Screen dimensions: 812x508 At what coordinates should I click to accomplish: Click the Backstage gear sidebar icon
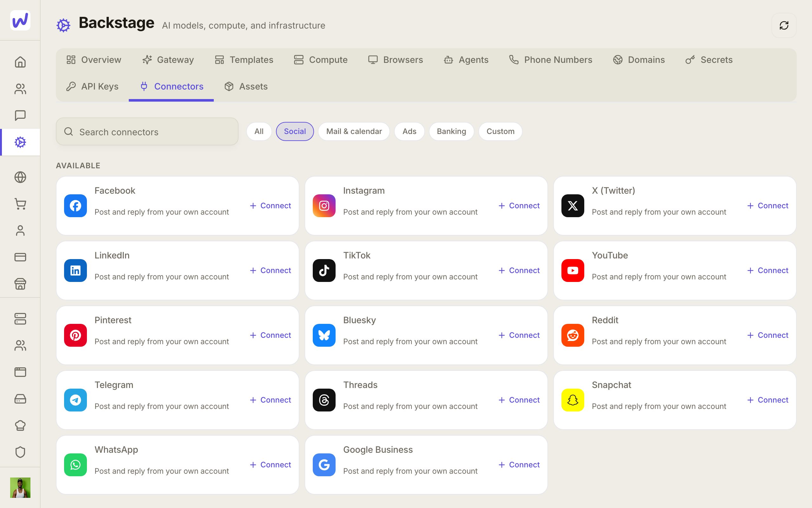20,142
